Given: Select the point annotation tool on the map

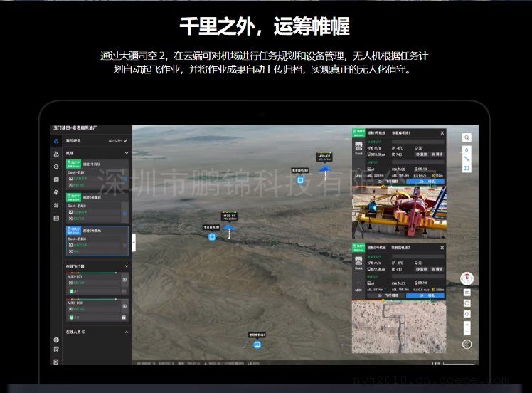Looking at the screenshot, I should click(467, 150).
